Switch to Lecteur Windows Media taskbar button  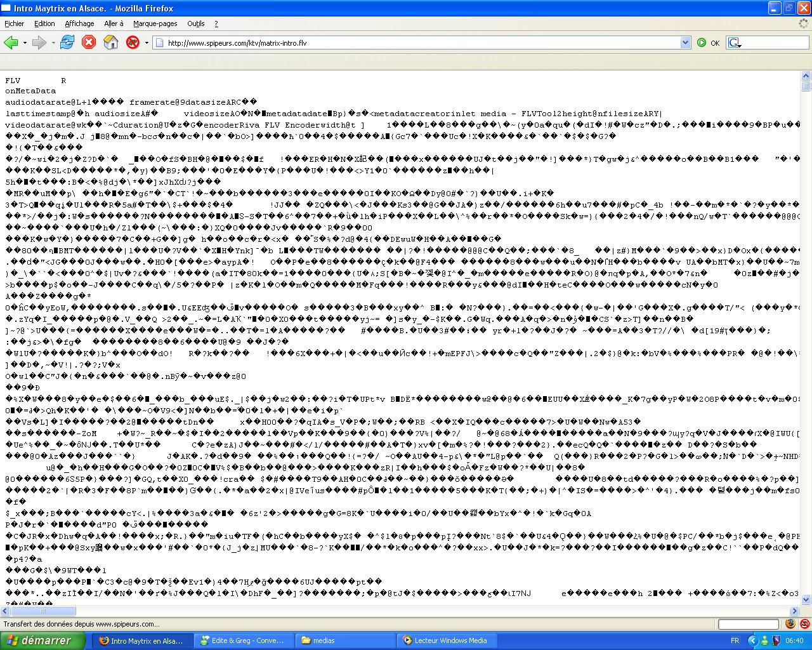click(x=448, y=640)
